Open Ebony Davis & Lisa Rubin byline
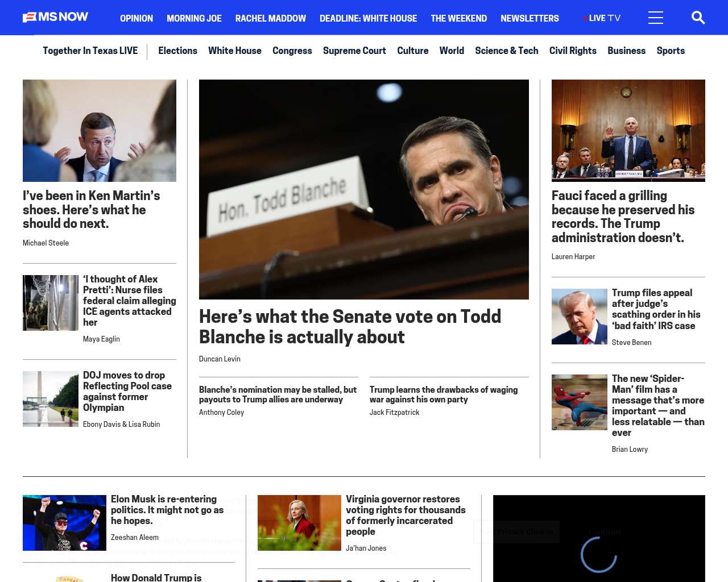Viewport: 728px width, 582px height. tap(121, 424)
